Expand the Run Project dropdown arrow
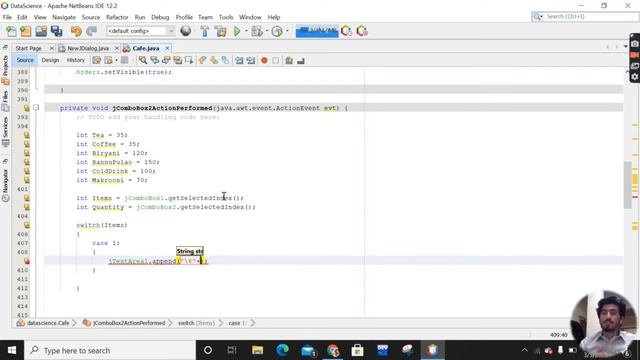Viewport: 640px width, 360px height. 246,31
